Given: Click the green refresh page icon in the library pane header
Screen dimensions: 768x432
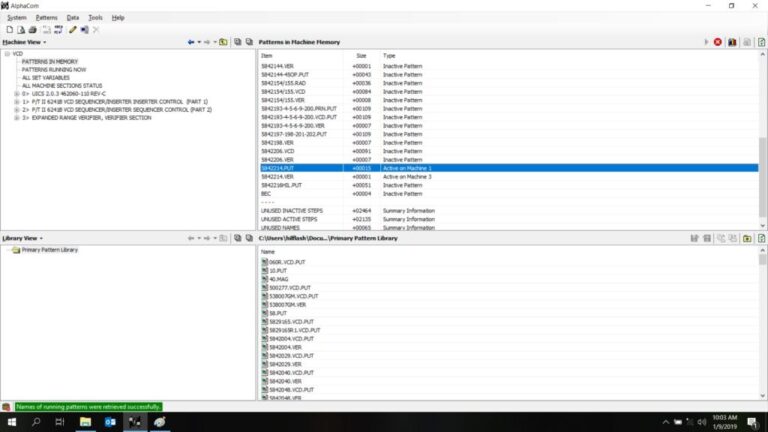Looking at the screenshot, I should (x=762, y=239).
